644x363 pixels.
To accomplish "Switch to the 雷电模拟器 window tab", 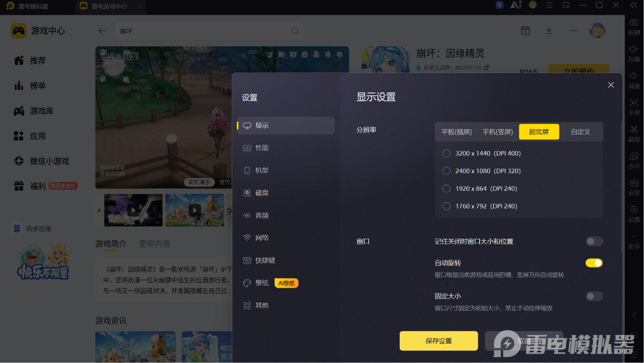I will pyautogui.click(x=27, y=6).
